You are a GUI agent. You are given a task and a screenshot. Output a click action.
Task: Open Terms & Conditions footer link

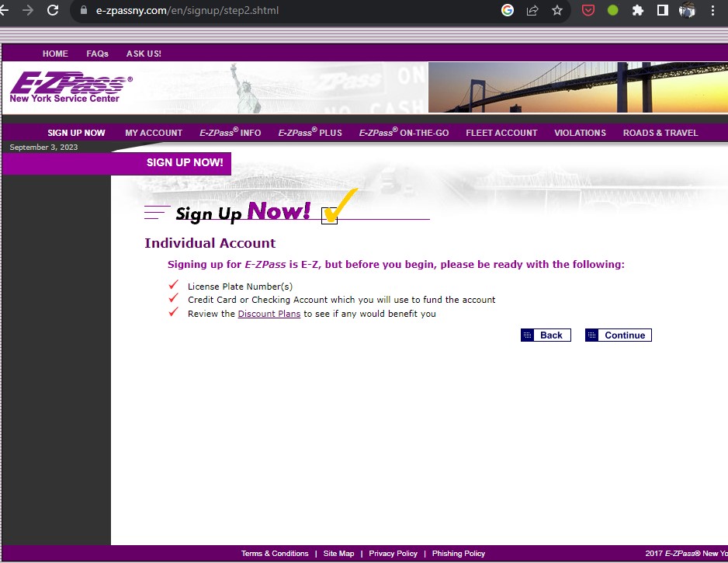[x=275, y=554]
